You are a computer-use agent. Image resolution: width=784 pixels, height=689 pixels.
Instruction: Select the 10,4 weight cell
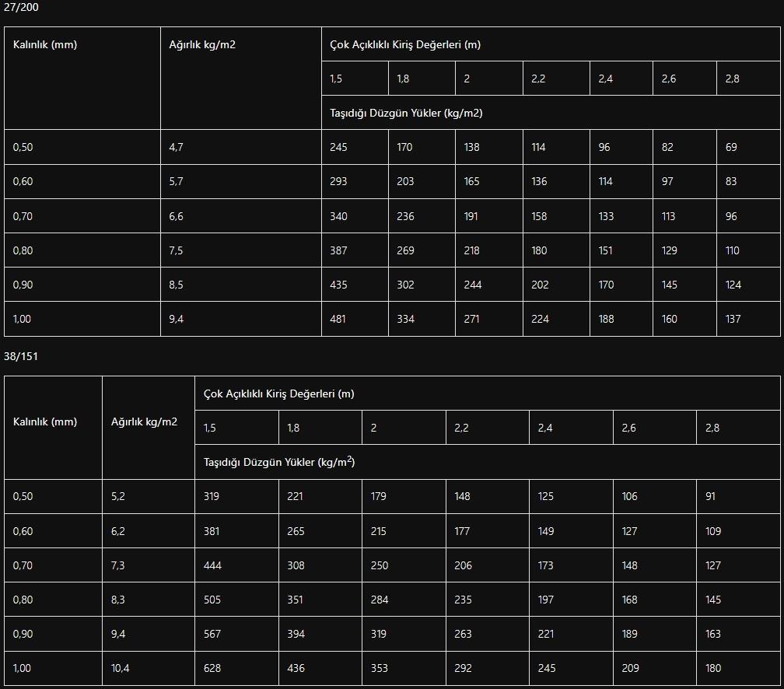coord(121,668)
